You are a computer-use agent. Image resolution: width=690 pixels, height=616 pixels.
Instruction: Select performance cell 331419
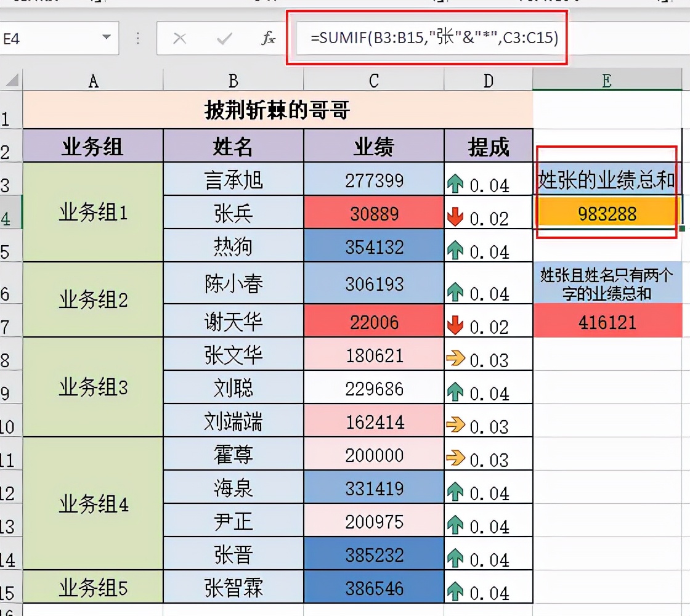point(373,487)
